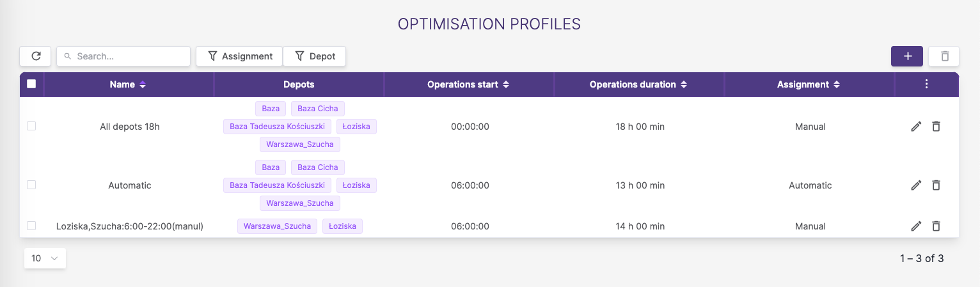Image resolution: width=980 pixels, height=287 pixels.
Task: Delete the Automatic profile row
Action: tap(936, 185)
